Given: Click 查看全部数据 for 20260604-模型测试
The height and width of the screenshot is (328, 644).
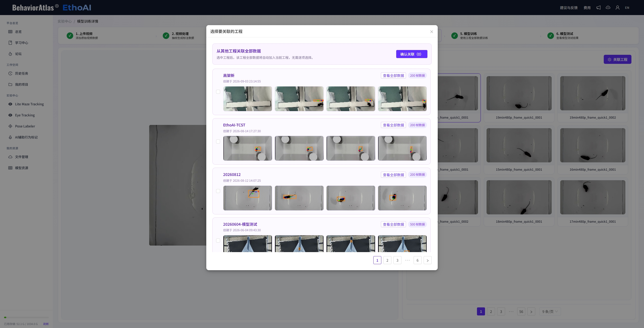Looking at the screenshot, I should pyautogui.click(x=393, y=224).
